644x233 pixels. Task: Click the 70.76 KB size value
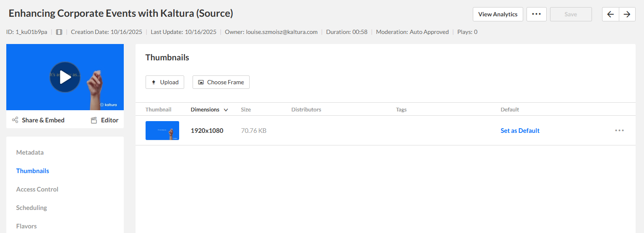click(x=254, y=131)
